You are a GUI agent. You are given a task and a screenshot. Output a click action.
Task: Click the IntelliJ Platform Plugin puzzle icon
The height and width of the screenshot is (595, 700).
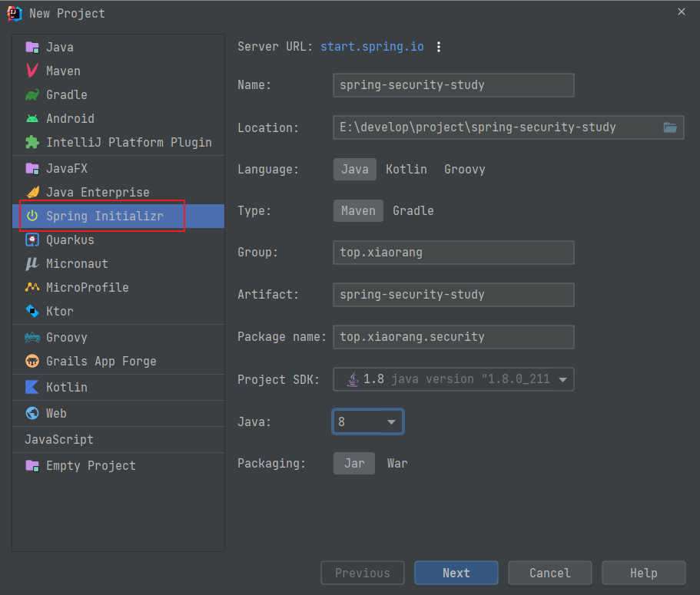(32, 142)
